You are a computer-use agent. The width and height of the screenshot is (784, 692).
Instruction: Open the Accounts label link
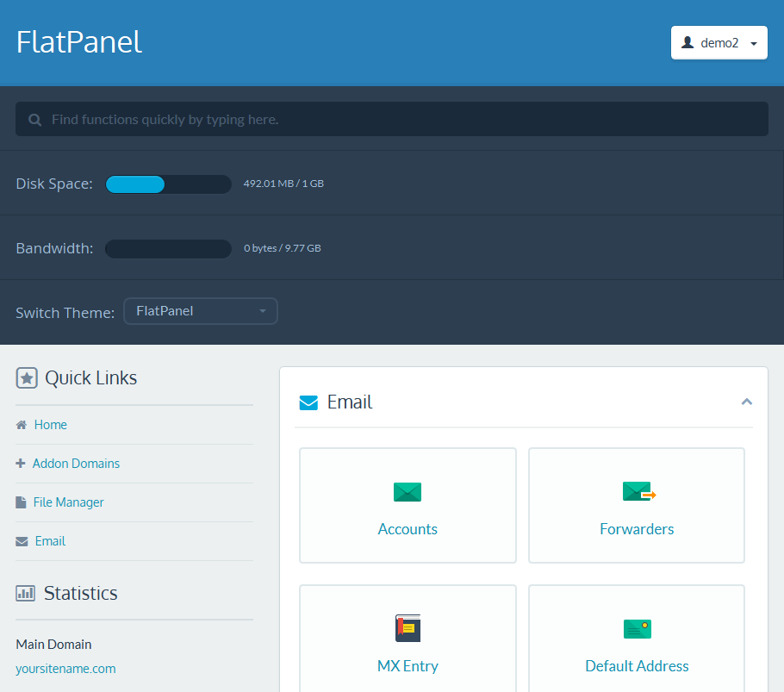408,529
